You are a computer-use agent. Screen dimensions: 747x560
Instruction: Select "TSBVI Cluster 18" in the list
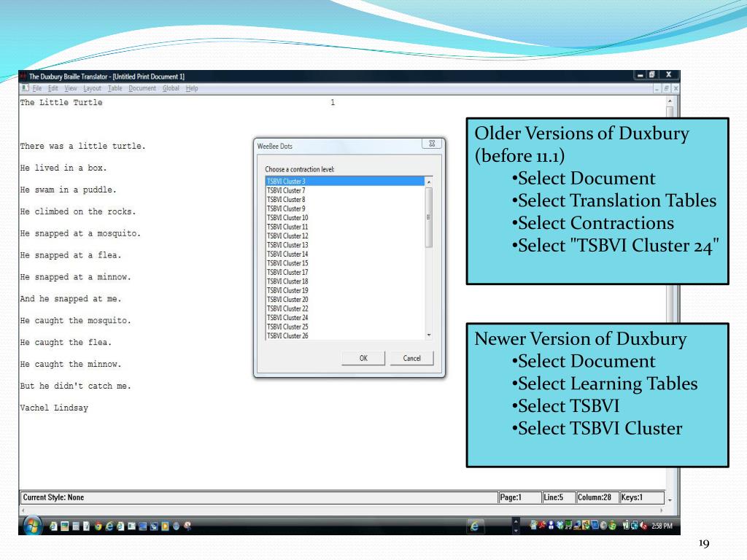click(345, 281)
